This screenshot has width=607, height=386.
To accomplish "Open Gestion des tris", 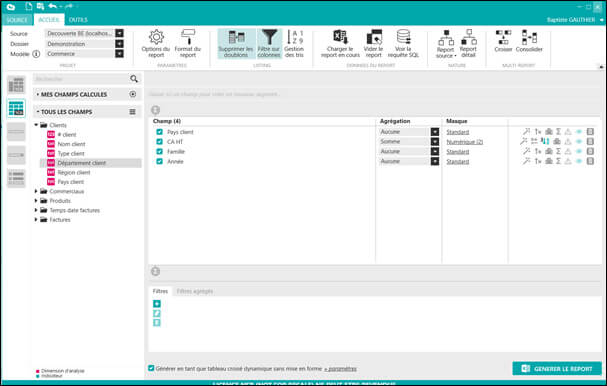I will point(294,44).
